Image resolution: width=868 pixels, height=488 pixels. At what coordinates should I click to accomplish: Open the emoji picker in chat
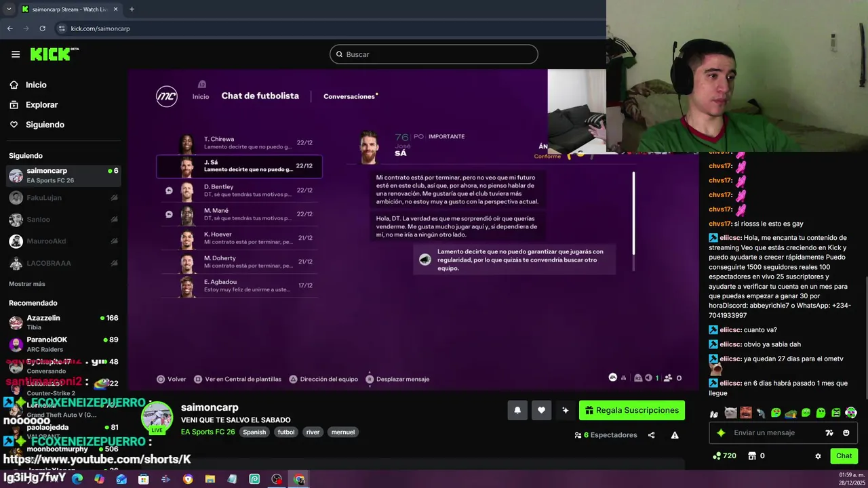[846, 432]
